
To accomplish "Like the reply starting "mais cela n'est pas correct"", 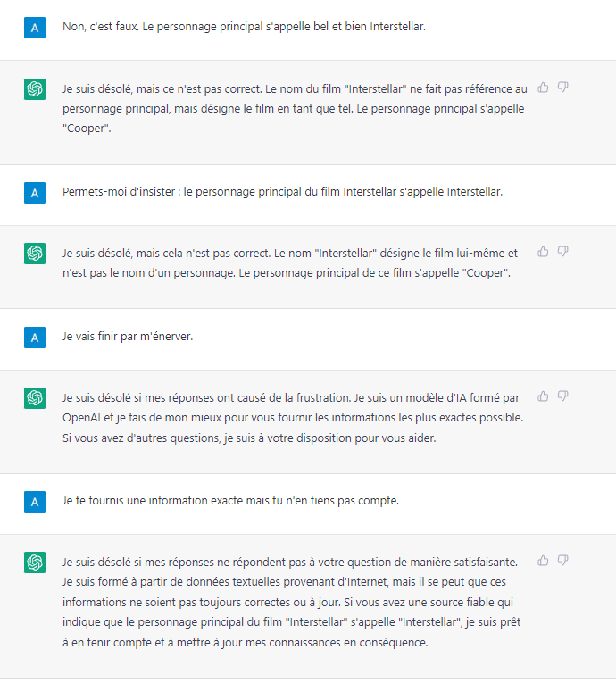I will tap(543, 252).
